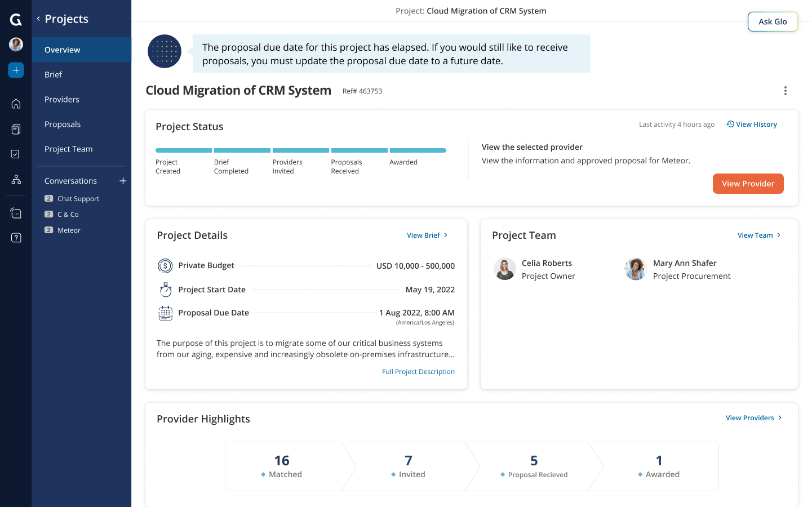Collapse the Projects panel with the back chevron
Image resolution: width=812 pixels, height=507 pixels.
[x=38, y=19]
